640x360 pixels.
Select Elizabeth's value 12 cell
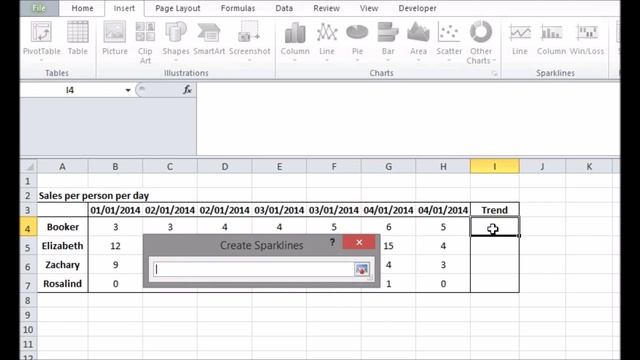[x=116, y=246]
